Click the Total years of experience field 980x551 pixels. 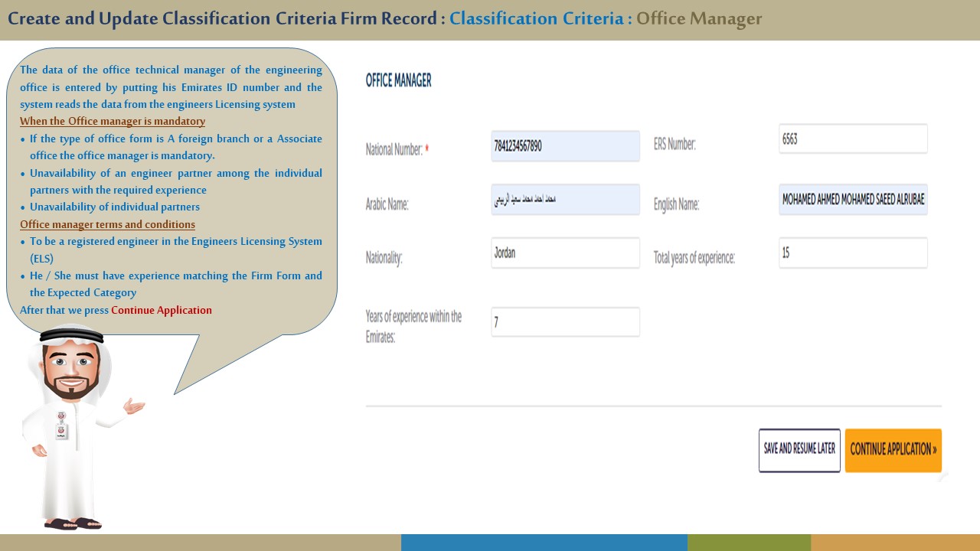click(853, 253)
